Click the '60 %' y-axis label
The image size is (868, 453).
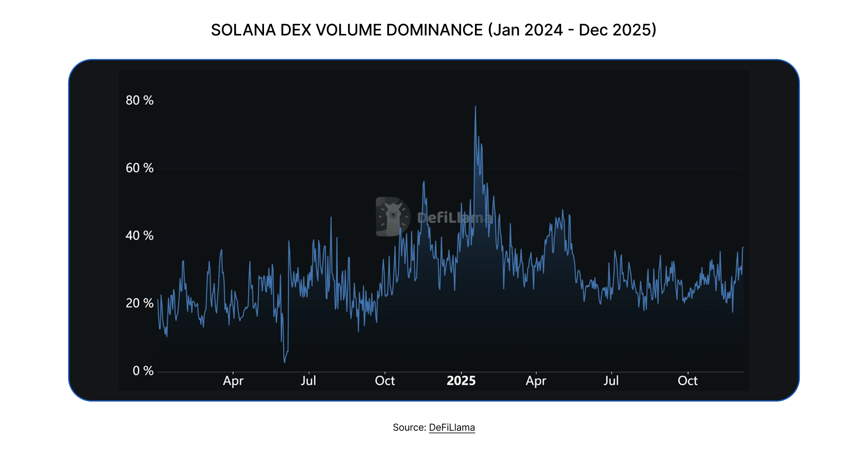139,168
